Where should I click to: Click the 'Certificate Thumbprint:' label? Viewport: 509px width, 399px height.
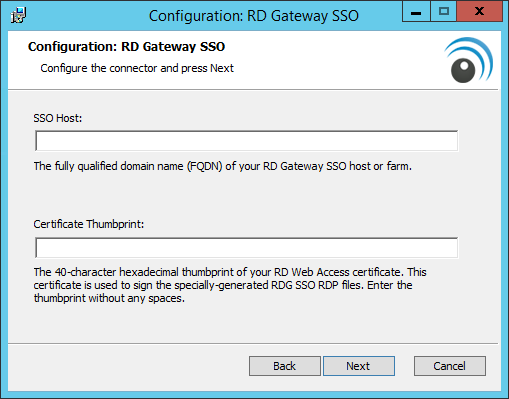89,224
